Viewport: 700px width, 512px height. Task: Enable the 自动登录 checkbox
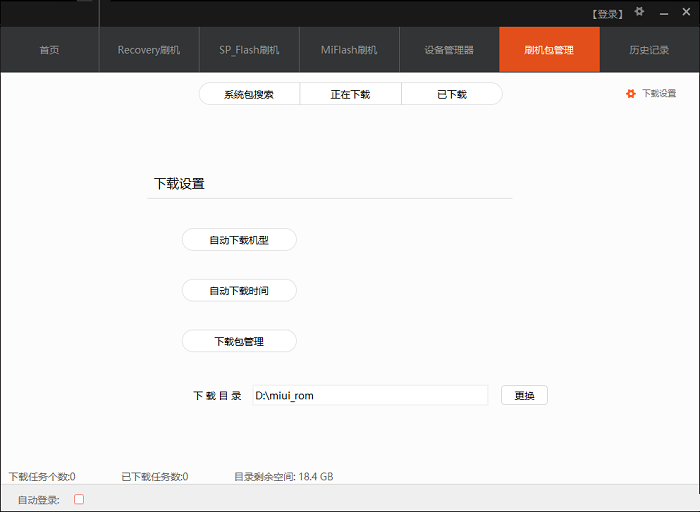[x=79, y=499]
